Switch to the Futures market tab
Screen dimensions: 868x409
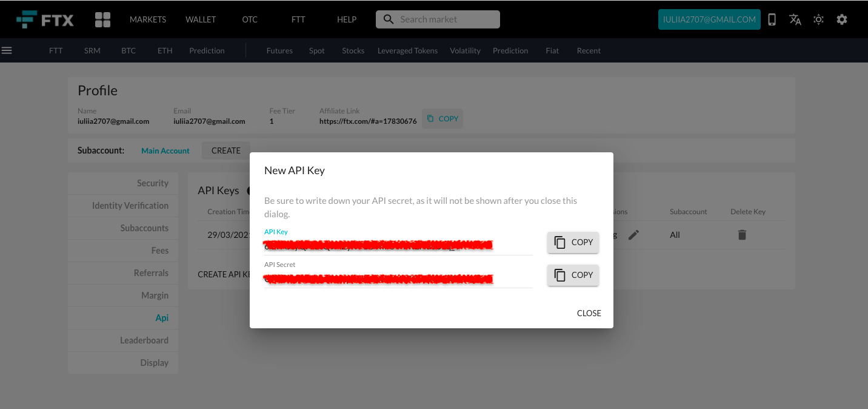(279, 50)
